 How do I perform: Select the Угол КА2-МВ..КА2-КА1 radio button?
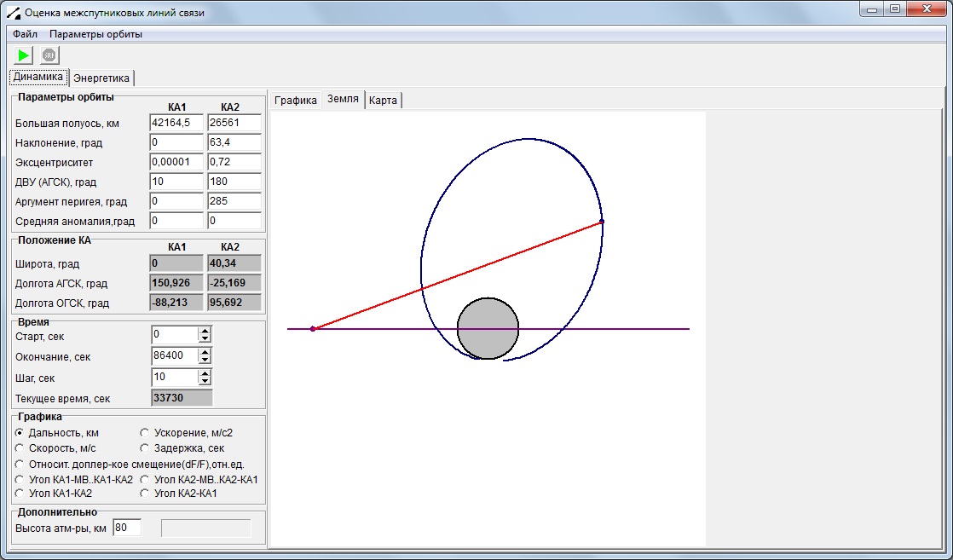pos(145,479)
